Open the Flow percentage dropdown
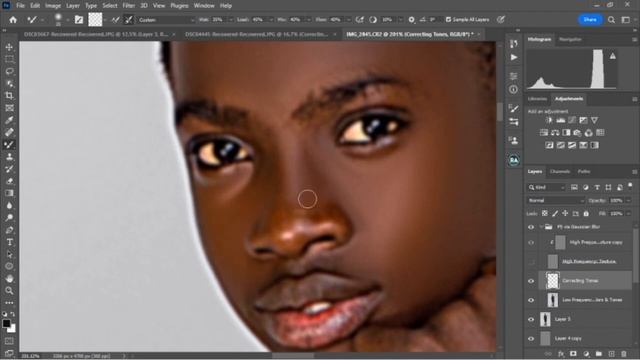 (x=349, y=20)
